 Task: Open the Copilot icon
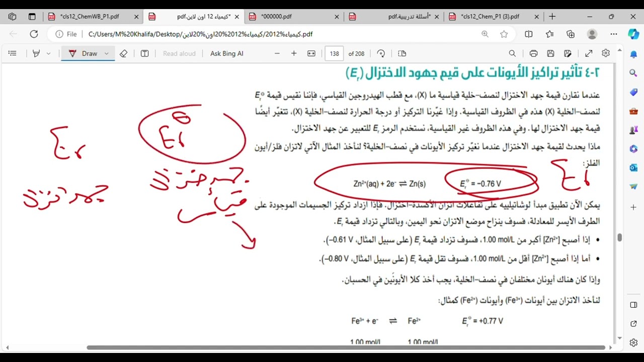coord(633,34)
